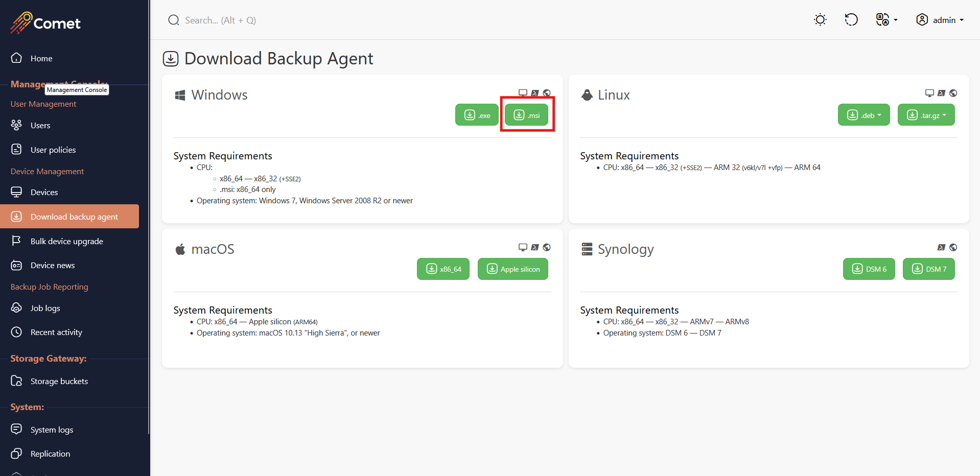Click the Windows card globe icon

pyautogui.click(x=547, y=93)
